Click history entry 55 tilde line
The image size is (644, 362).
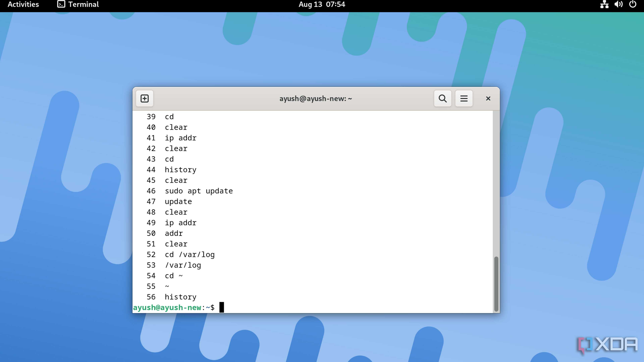click(167, 286)
